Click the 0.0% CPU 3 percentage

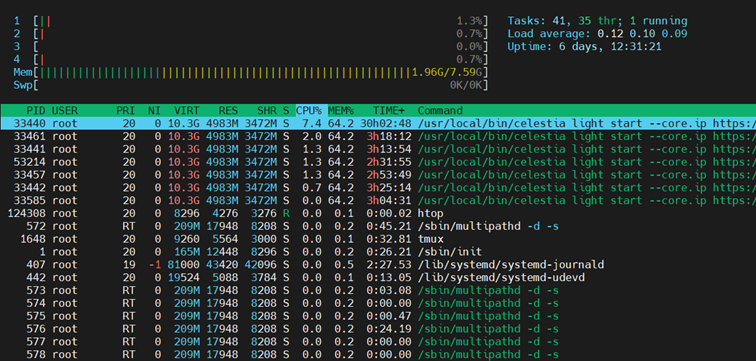tap(469, 46)
